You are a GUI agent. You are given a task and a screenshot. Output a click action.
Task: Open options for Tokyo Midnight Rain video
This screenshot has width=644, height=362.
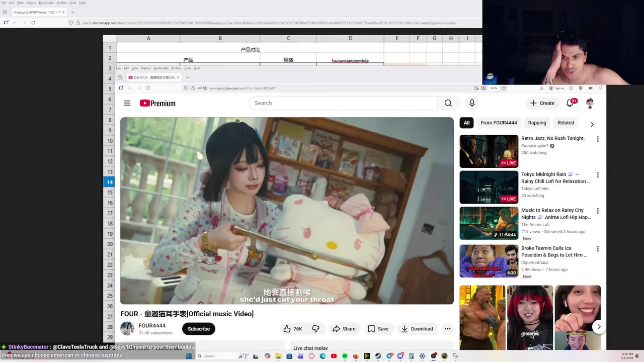click(598, 175)
